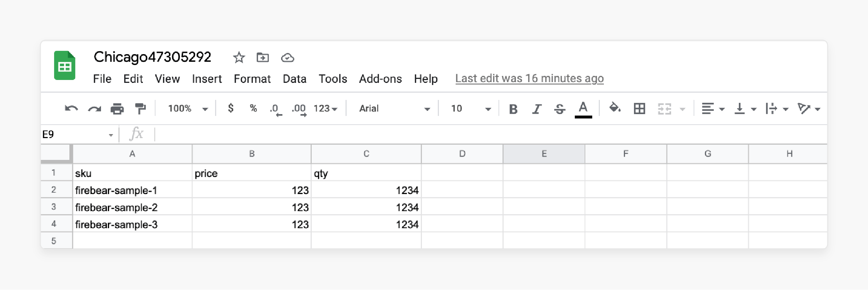Viewport: 868px width, 290px height.
Task: Toggle bold formatting
Action: click(513, 109)
